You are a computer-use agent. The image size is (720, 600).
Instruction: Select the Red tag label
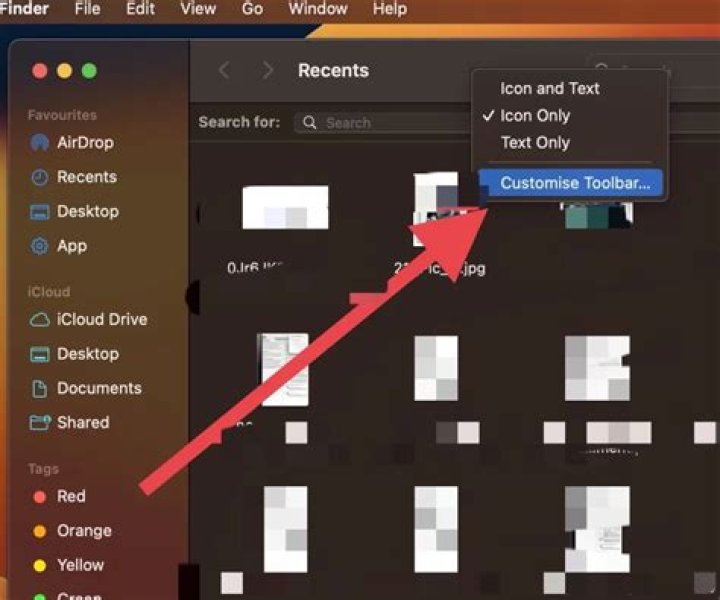pyautogui.click(x=71, y=496)
